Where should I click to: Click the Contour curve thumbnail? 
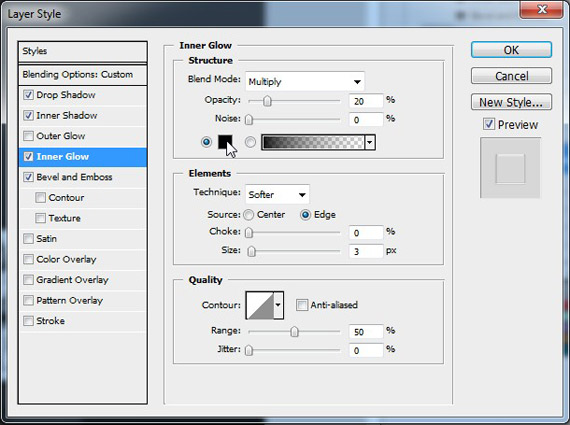pos(260,305)
